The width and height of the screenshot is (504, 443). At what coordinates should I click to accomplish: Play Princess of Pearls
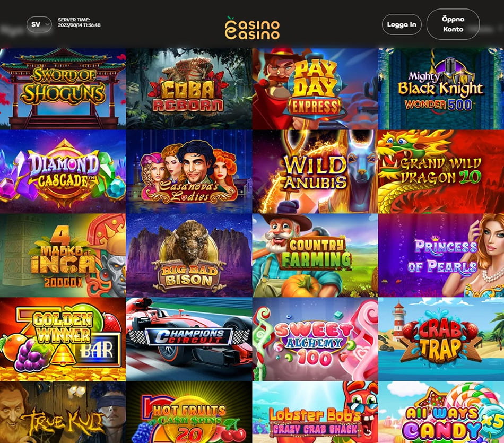pos(441,255)
